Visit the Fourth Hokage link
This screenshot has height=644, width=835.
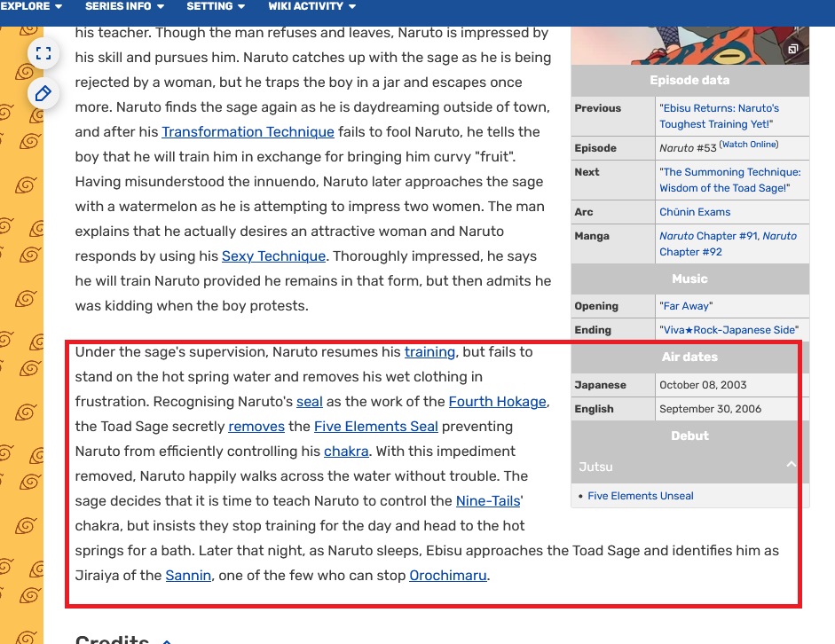(x=498, y=401)
